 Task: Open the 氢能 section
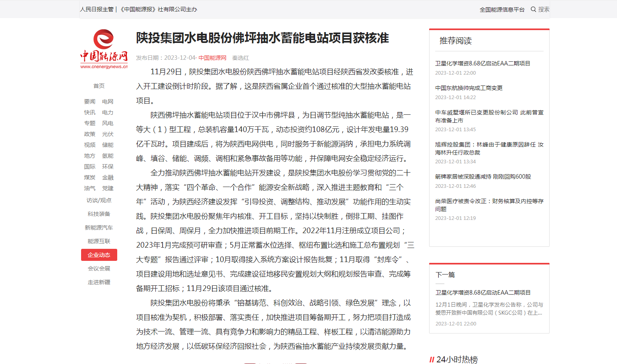point(108,156)
